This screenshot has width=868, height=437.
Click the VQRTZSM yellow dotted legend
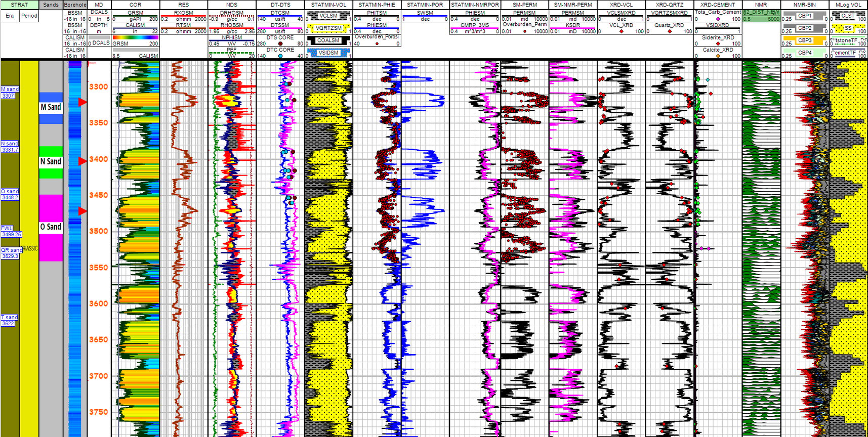click(x=328, y=28)
